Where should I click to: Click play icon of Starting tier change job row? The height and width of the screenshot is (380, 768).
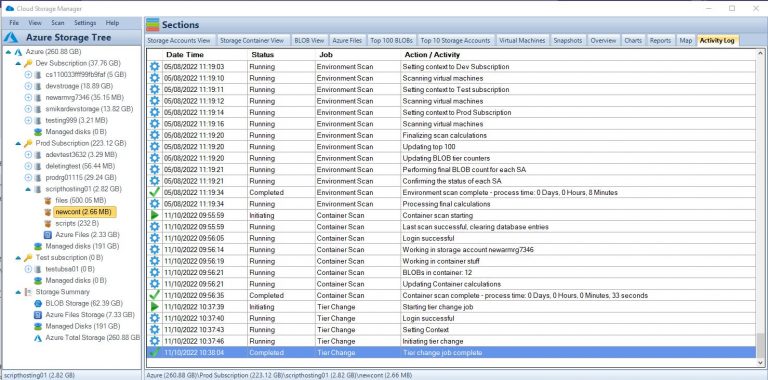pos(154,307)
